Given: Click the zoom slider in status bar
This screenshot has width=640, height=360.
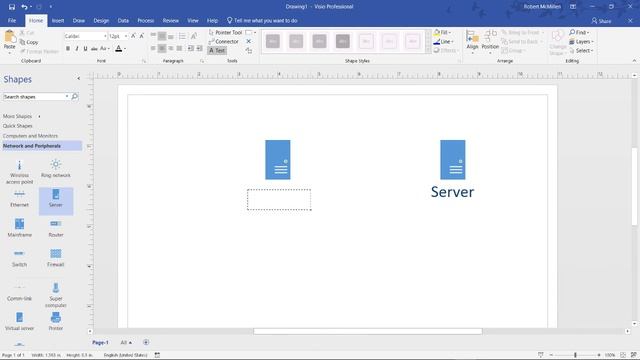Looking at the screenshot, I should click(x=575, y=355).
